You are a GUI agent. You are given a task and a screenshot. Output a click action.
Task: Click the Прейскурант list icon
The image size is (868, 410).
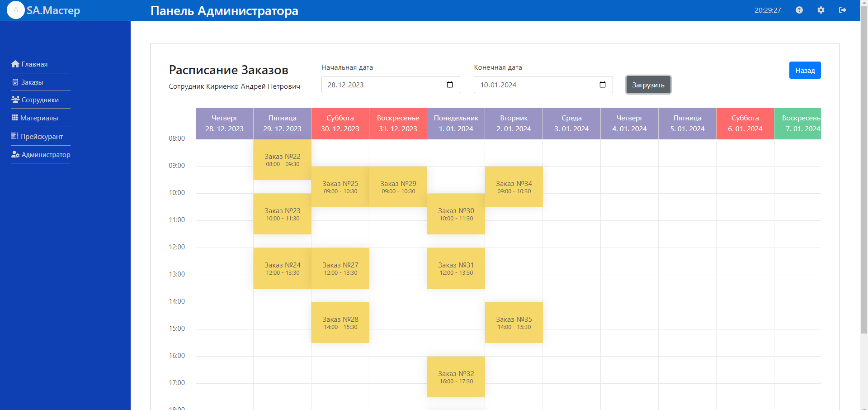(15, 136)
